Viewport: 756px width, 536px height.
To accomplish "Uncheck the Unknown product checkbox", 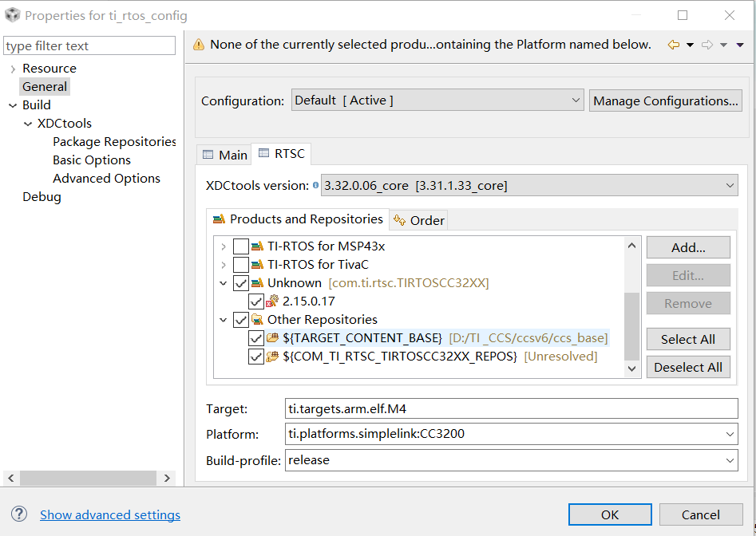I will pos(241,283).
